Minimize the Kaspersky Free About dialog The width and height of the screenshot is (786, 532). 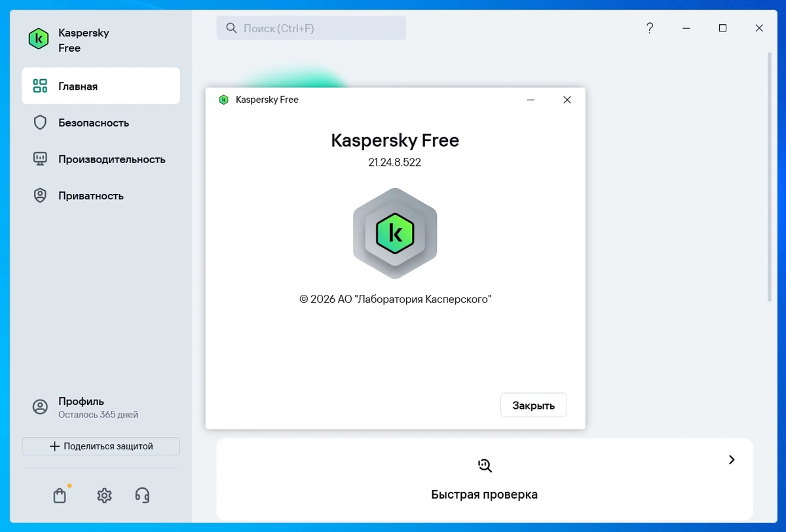[x=531, y=100]
